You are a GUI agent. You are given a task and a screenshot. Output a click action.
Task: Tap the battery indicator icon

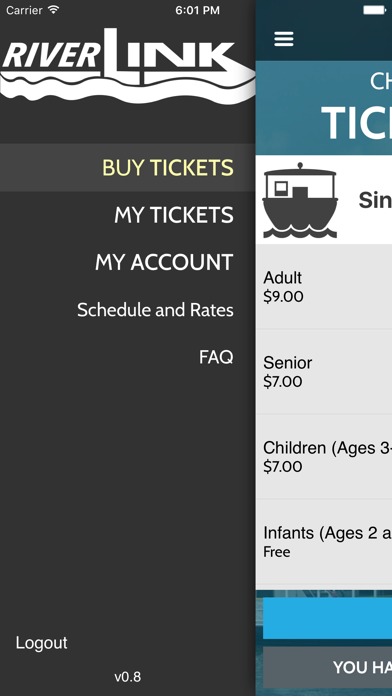click(375, 10)
